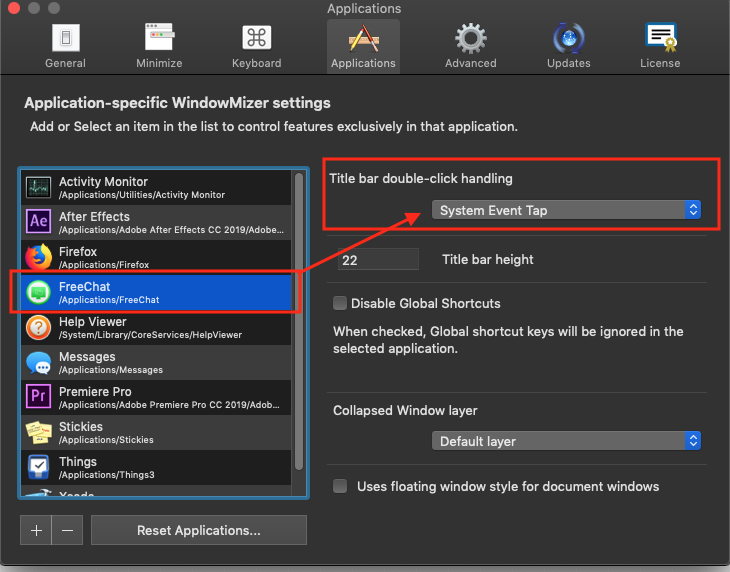Open the Updates globe icon
This screenshot has height=572, width=730.
(568, 38)
